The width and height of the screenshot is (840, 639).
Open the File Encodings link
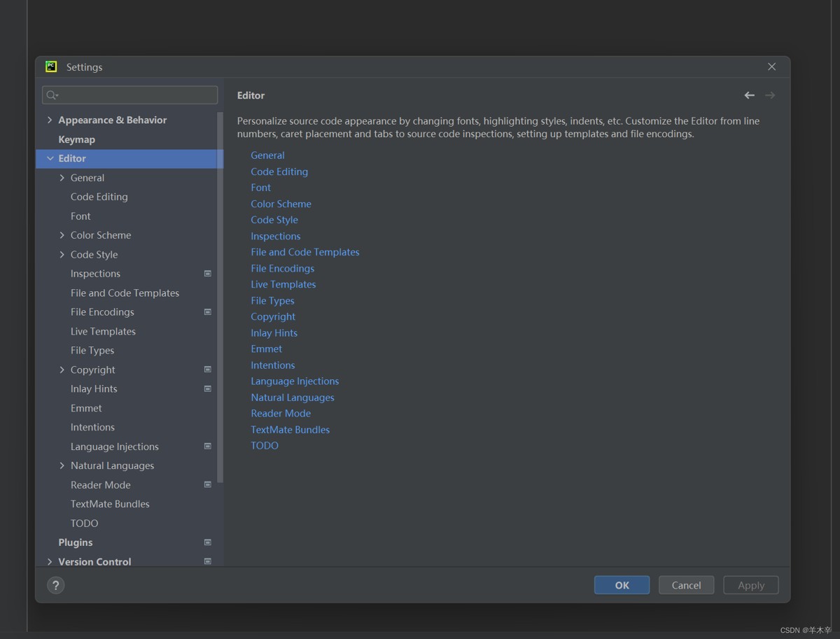[283, 268]
